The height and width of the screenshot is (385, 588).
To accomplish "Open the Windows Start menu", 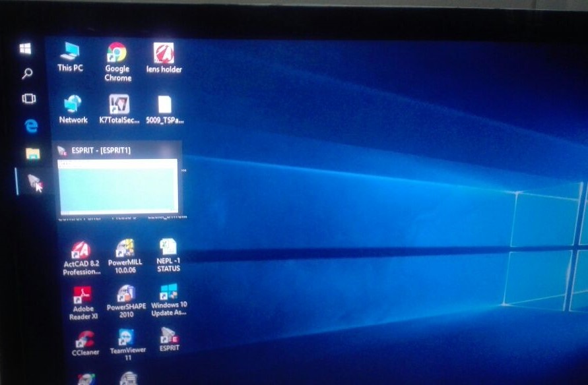I will pyautogui.click(x=26, y=49).
